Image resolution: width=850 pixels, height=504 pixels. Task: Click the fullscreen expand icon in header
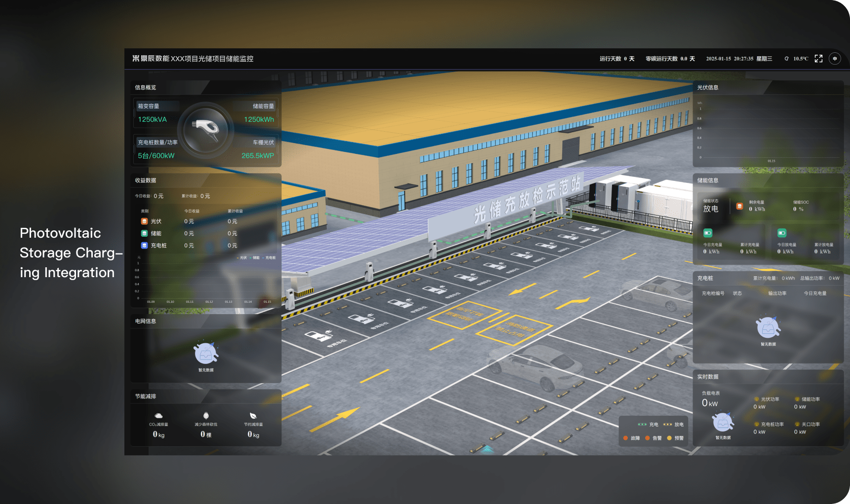818,59
